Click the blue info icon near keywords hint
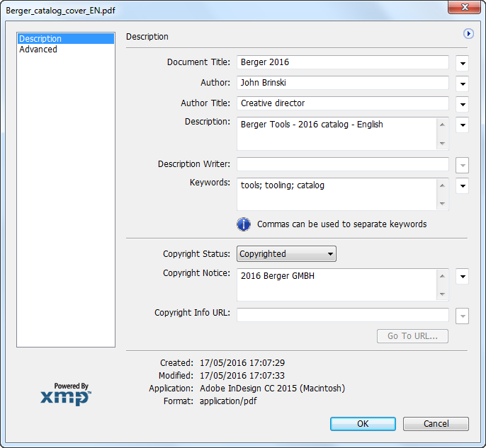Viewport: 486px width, 448px height. click(x=244, y=224)
